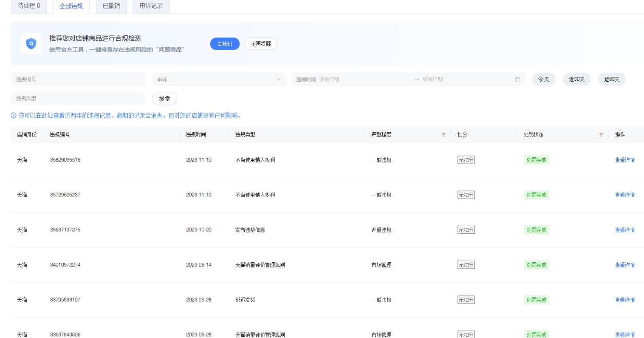Screen dimensions: 644x338
Task: Click the shield compliance check icon
Action: [31, 44]
